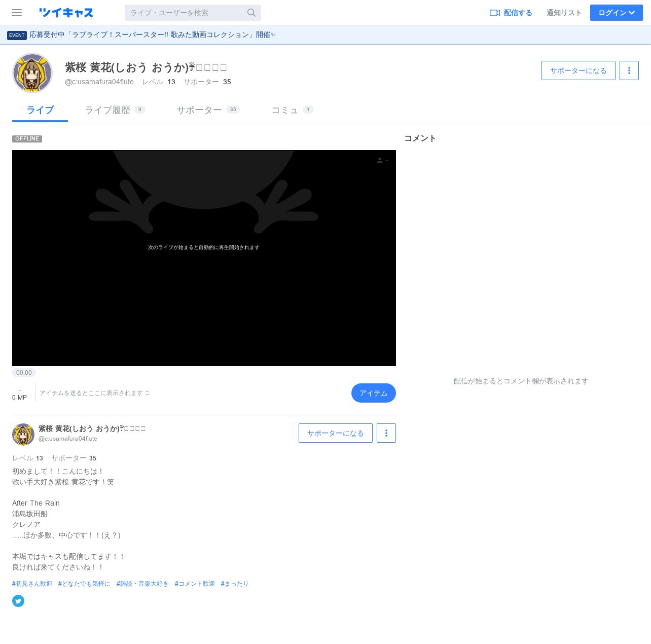Viewport: 651px width, 644px height.
Task: Click the サポーター 35 count in the header
Action: 207,82
